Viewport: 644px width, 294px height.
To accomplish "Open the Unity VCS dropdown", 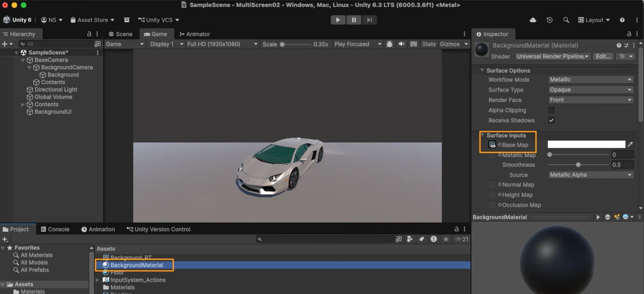I will [x=158, y=20].
